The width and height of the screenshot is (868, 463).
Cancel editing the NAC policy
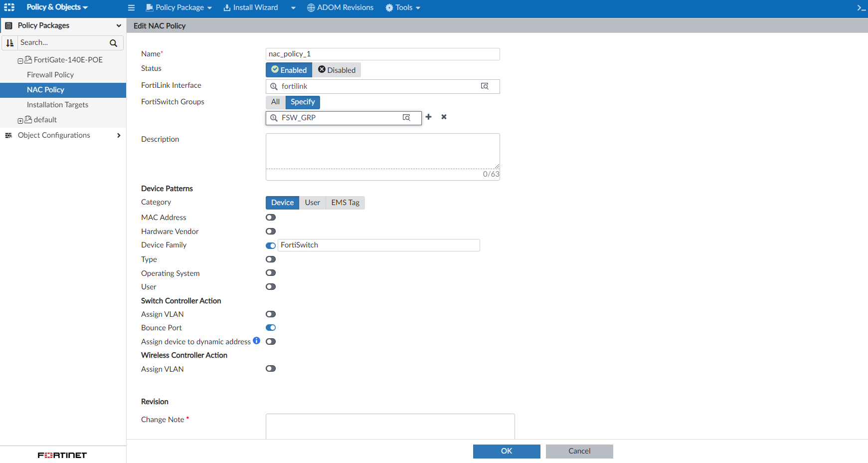point(579,451)
